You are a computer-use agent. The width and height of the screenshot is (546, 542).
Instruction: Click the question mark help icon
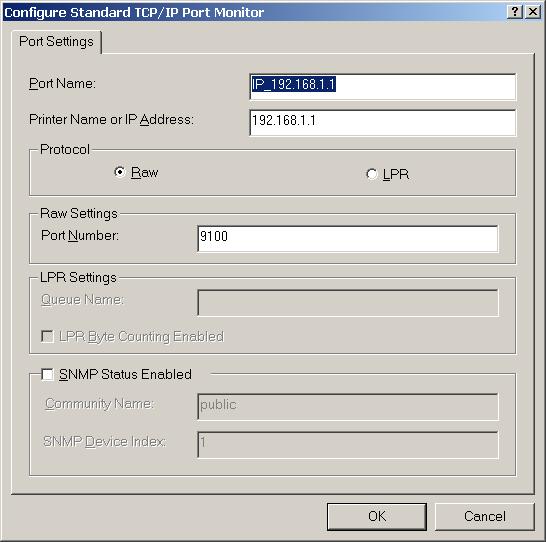click(x=514, y=12)
